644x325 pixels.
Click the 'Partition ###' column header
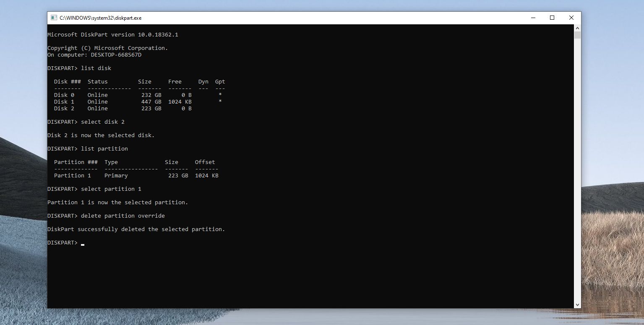76,162
